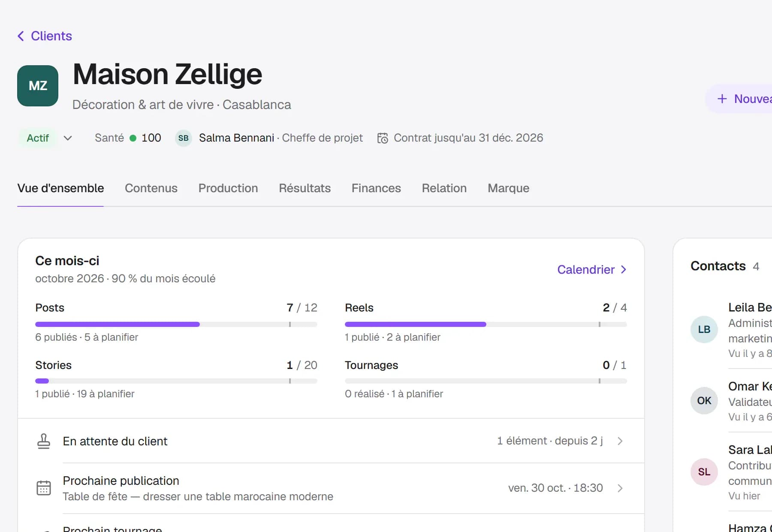
Task: Click the stamp icon for En attente du client
Action: [x=43, y=441]
